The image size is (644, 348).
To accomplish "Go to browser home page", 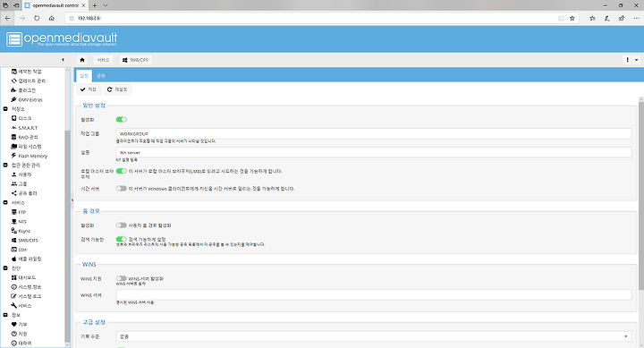I will tap(52, 18).
